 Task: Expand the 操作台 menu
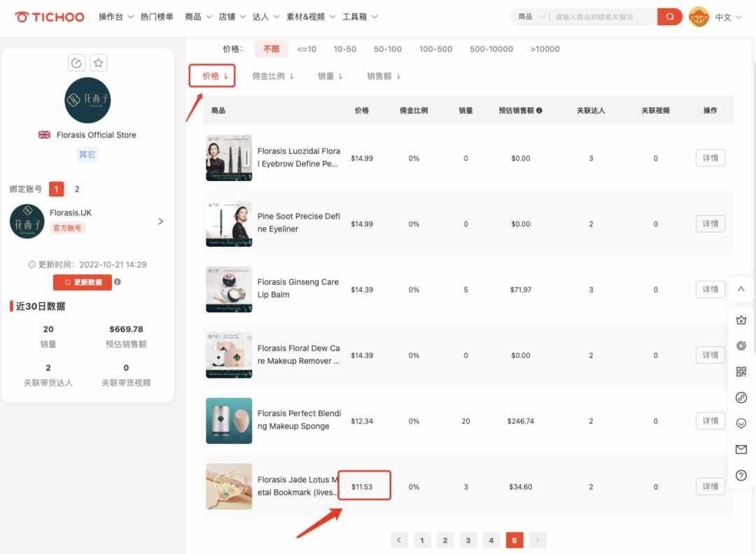coord(115,17)
